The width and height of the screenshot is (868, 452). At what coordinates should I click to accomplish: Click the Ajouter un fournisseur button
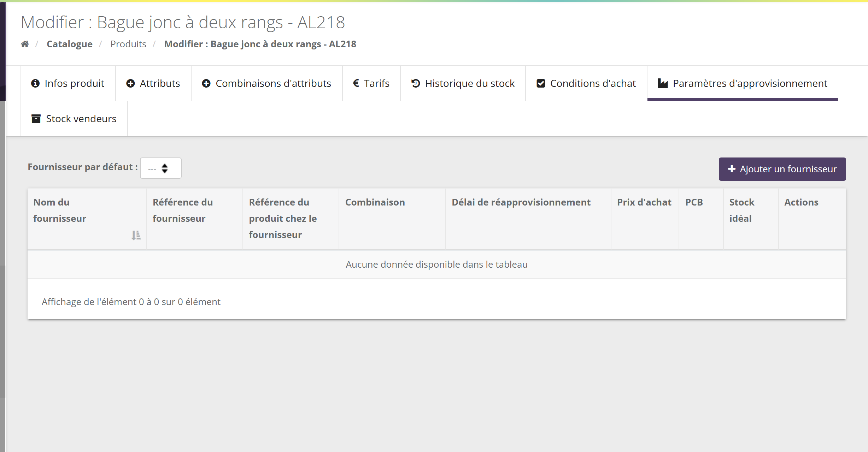click(782, 169)
